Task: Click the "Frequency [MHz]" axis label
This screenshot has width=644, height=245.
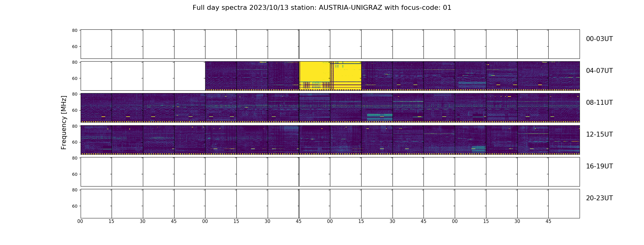Action: (64, 123)
